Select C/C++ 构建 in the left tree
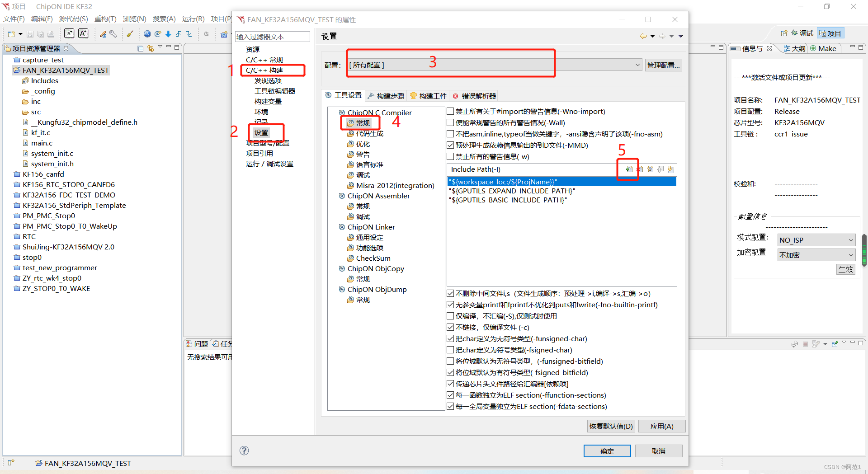The height and width of the screenshot is (474, 868). point(264,70)
